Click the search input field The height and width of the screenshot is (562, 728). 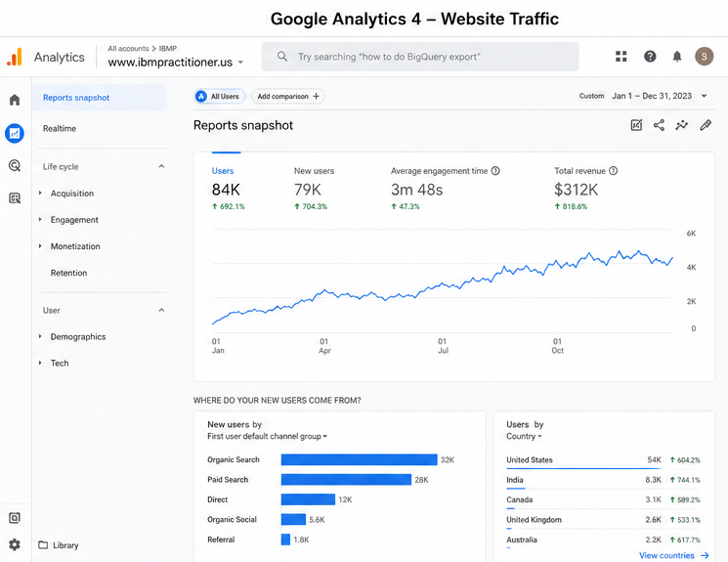click(x=420, y=57)
